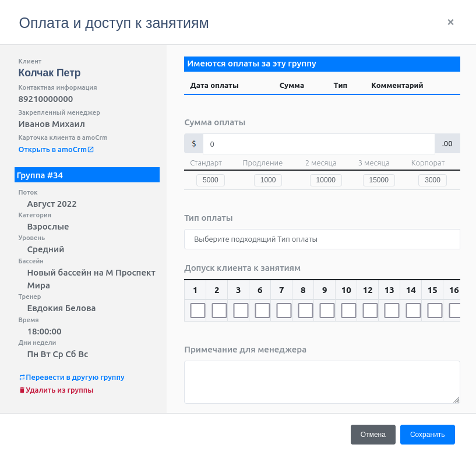The image size is (476, 455).
Task: Select the Стандарт preset amount 5000
Action: (x=210, y=180)
